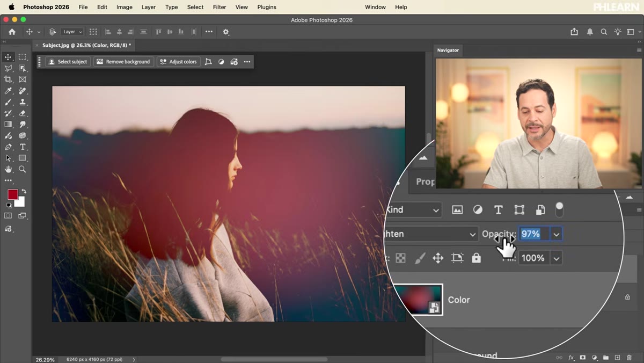Toggle lock position icon in magnified panel
Image resolution: width=644 pixels, height=363 pixels.
438,258
